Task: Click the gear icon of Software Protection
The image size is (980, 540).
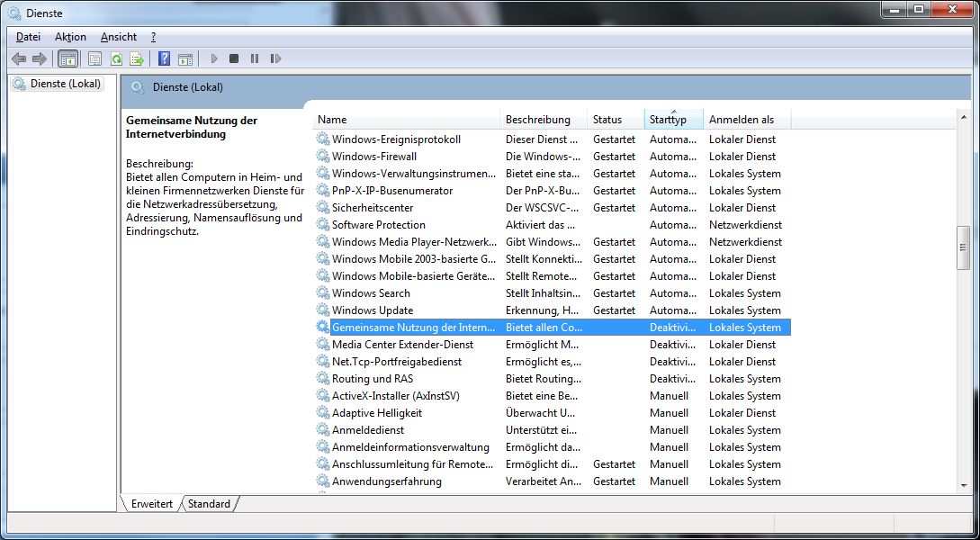Action: [x=322, y=224]
